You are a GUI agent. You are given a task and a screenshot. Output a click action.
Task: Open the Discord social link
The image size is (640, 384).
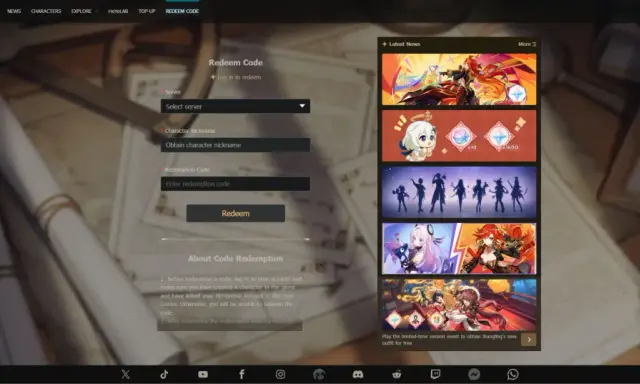point(358,374)
